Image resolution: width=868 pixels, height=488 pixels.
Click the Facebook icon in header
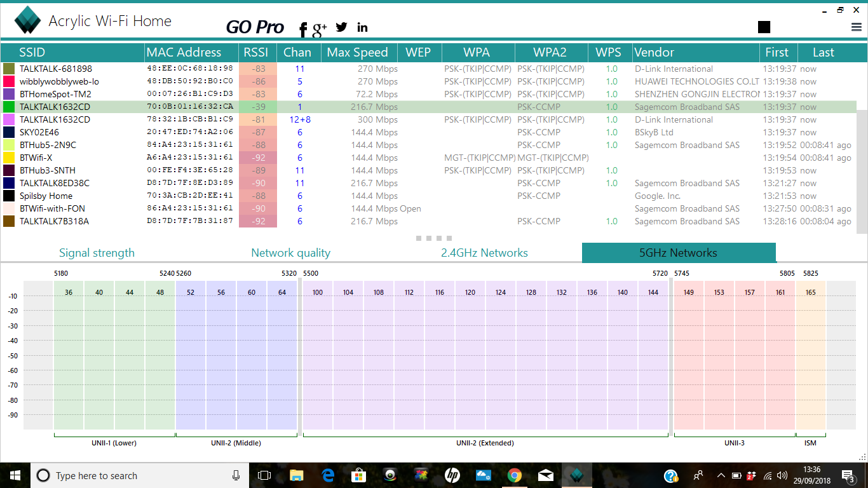[x=303, y=29]
